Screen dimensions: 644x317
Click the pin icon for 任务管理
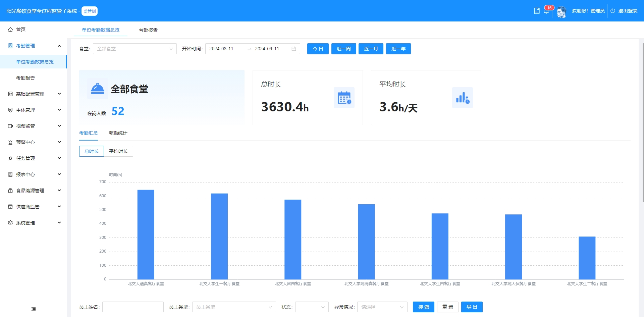click(10, 158)
